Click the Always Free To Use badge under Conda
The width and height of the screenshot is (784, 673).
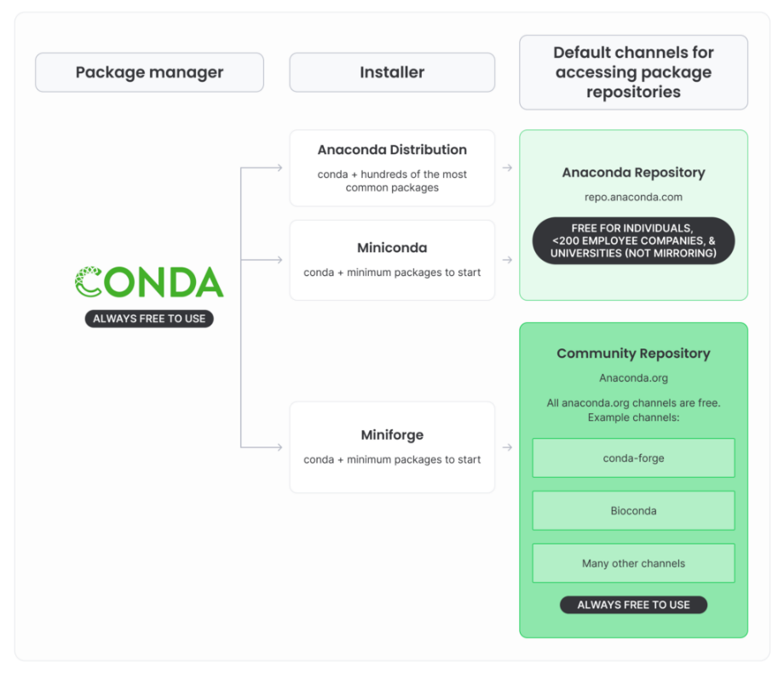click(x=149, y=319)
